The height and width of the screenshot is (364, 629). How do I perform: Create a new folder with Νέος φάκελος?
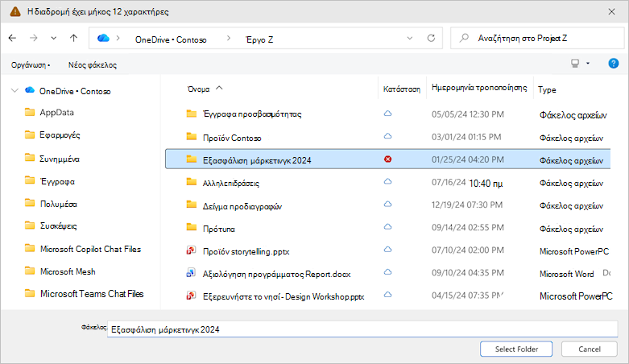[x=93, y=65]
